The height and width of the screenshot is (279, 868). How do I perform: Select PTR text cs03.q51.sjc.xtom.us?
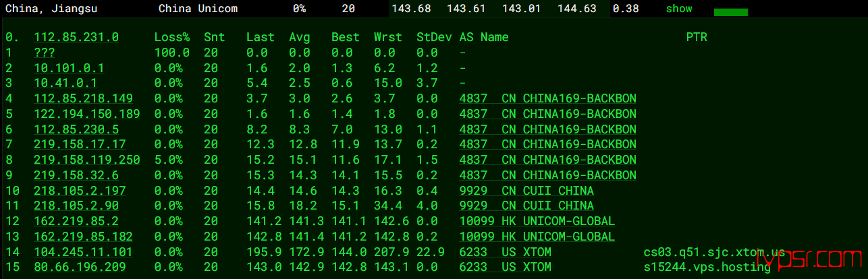pyautogui.click(x=714, y=252)
